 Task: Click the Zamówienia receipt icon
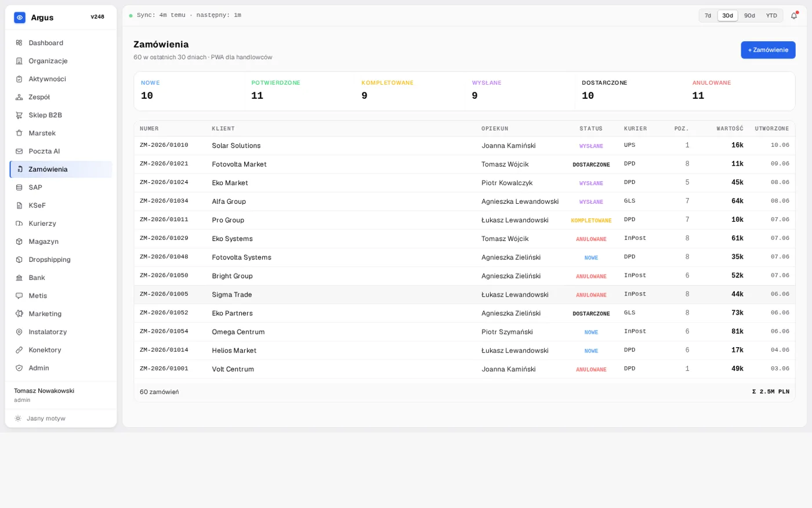point(20,170)
